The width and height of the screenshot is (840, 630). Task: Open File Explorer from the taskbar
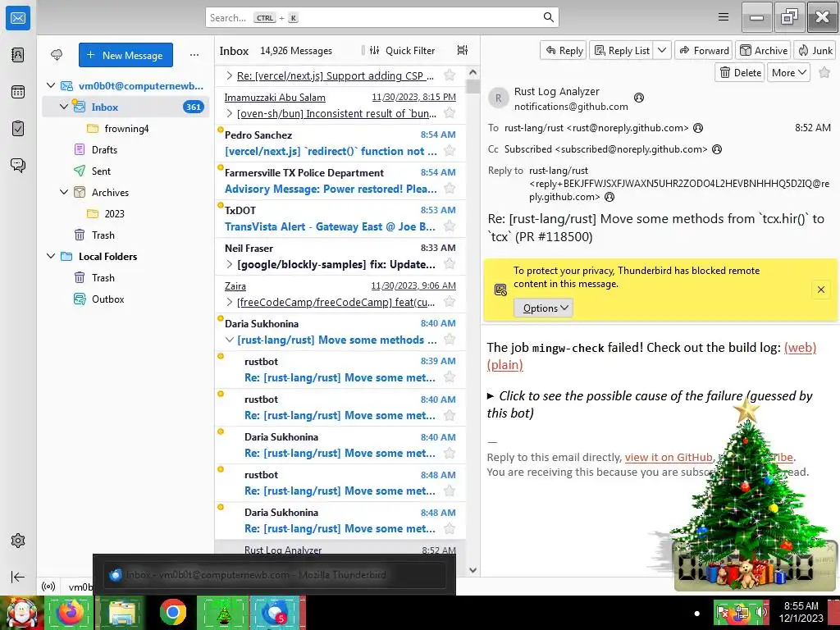coord(121,612)
